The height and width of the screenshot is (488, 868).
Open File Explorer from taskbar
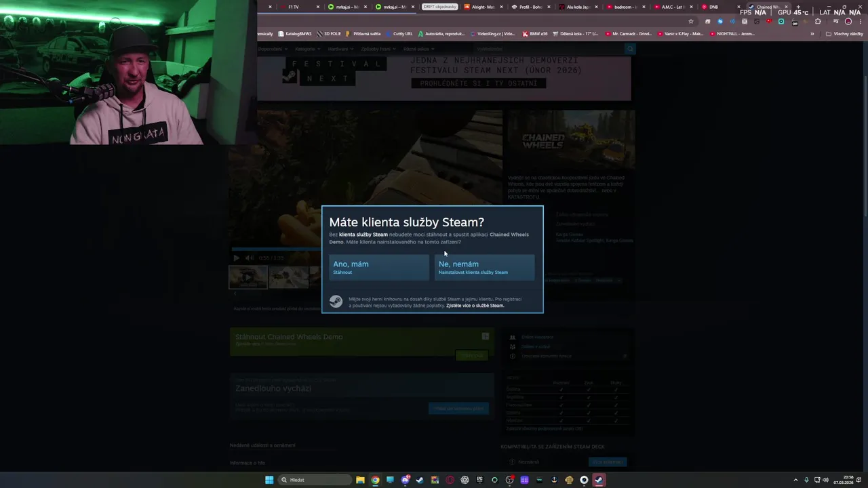(360, 480)
